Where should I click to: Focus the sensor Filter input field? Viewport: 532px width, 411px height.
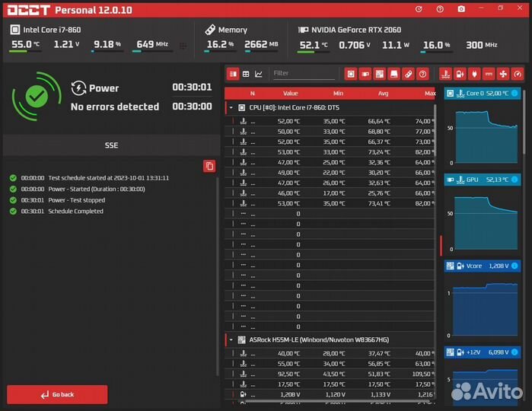point(304,73)
